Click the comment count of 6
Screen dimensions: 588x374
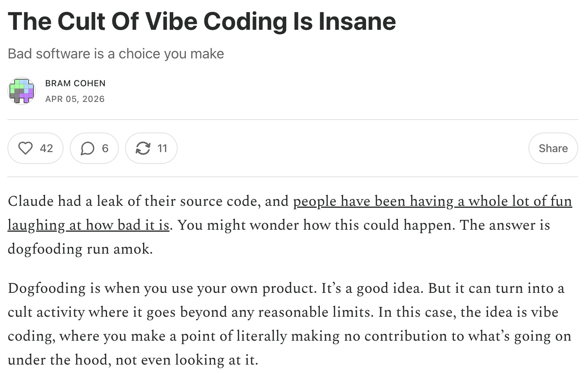pos(105,148)
